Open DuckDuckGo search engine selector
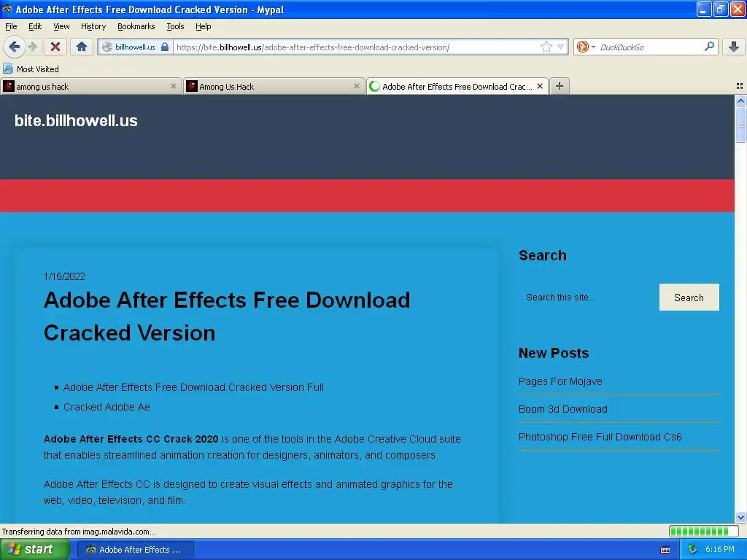The height and width of the screenshot is (560, 747). pyautogui.click(x=586, y=47)
